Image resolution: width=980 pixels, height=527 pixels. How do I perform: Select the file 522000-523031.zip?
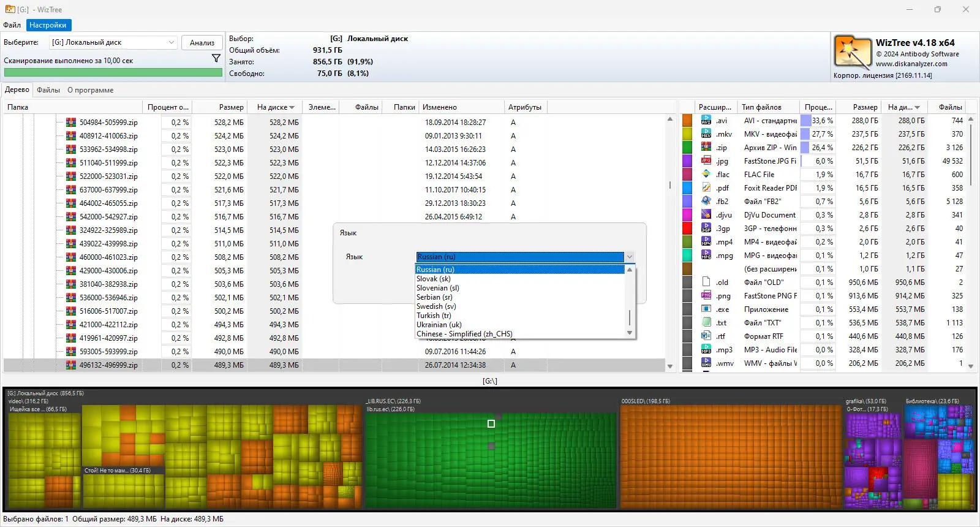click(108, 176)
